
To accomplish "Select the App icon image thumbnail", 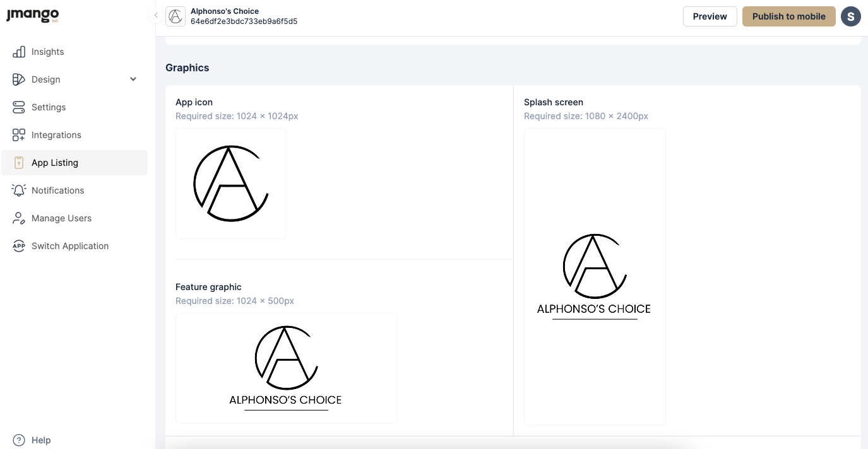I will (x=231, y=184).
